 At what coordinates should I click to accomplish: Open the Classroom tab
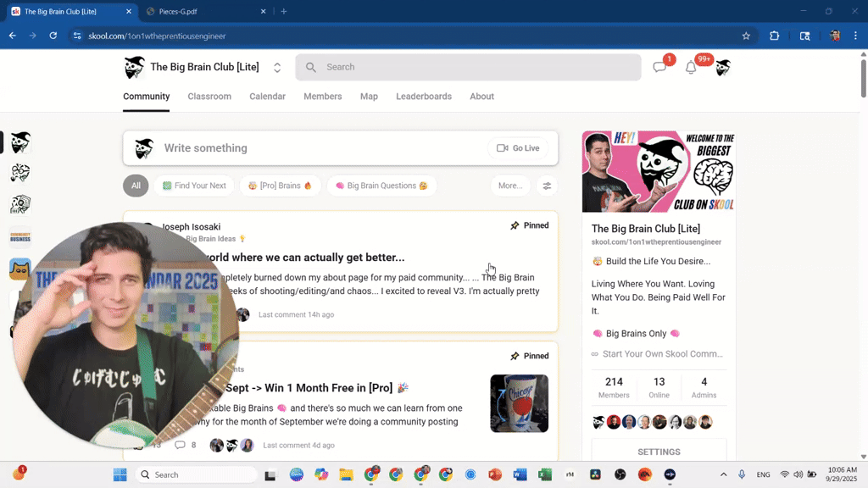click(209, 97)
